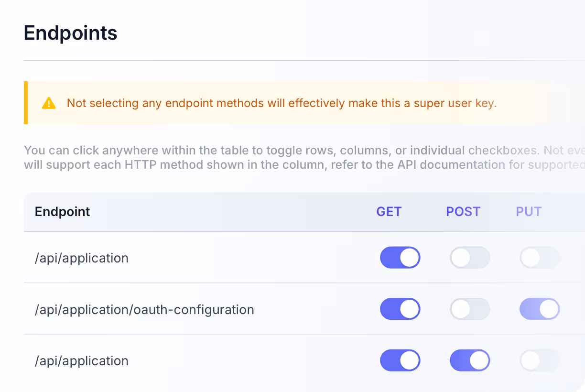Select the PUT column header

click(528, 211)
